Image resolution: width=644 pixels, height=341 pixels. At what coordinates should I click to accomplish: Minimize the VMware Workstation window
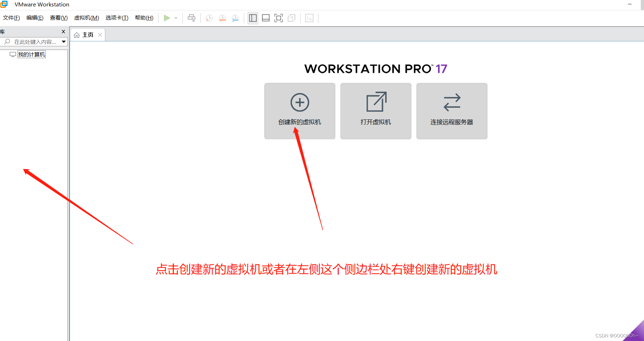point(630,4)
